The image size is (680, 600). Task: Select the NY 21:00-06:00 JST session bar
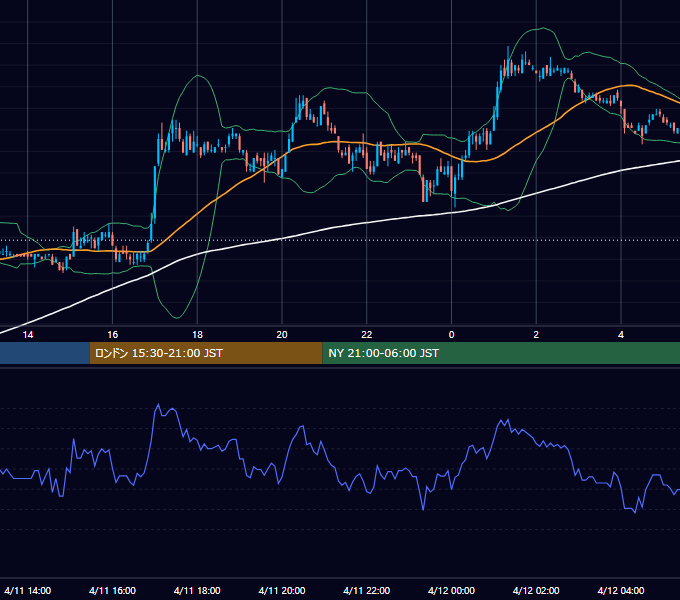[x=501, y=353]
